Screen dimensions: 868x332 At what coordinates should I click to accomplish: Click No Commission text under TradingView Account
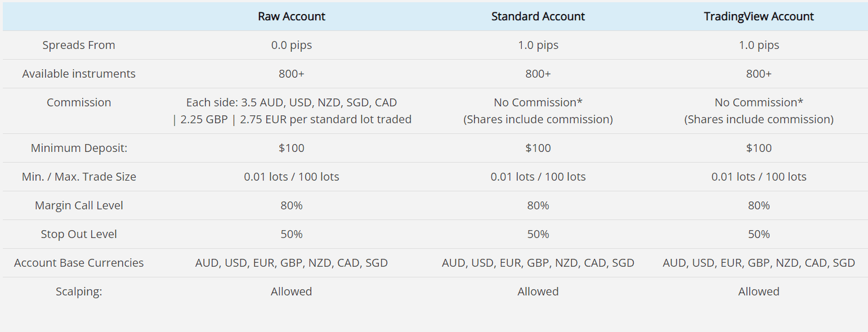[758, 102]
